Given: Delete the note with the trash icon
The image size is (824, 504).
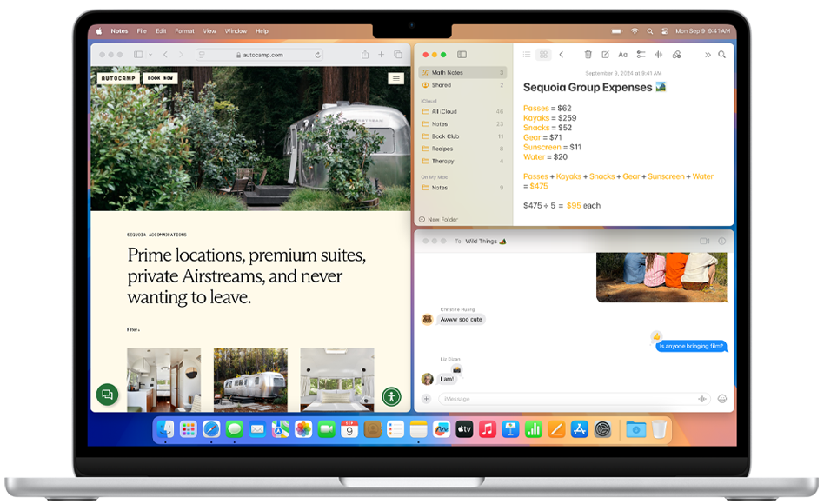Looking at the screenshot, I should click(x=588, y=55).
